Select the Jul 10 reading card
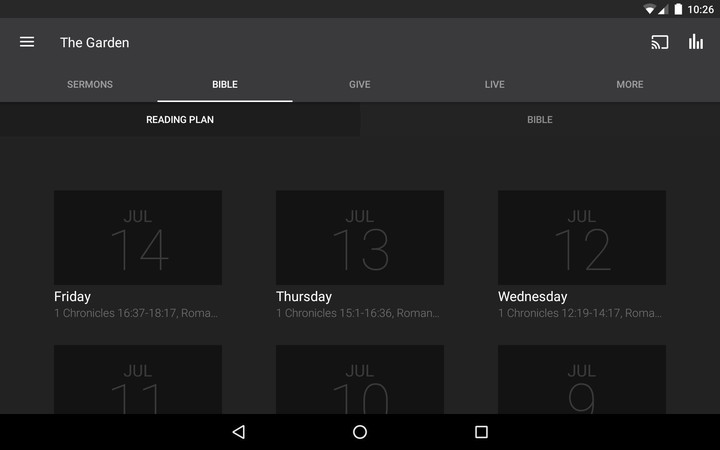The width and height of the screenshot is (720, 450). [360, 380]
